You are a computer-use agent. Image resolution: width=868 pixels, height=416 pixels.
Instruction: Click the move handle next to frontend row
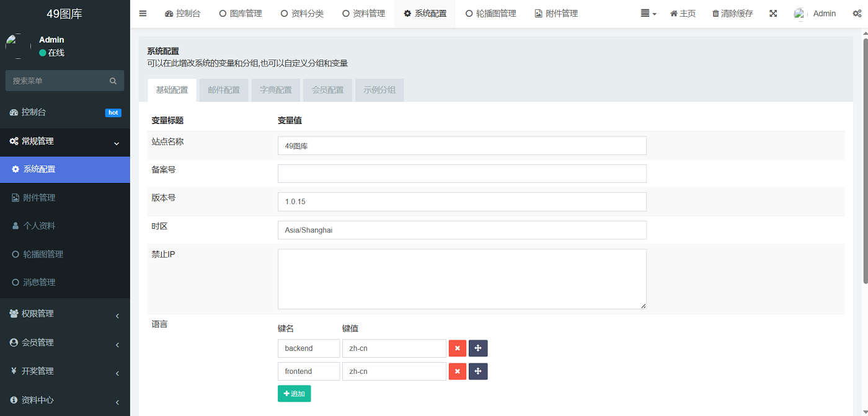click(478, 371)
